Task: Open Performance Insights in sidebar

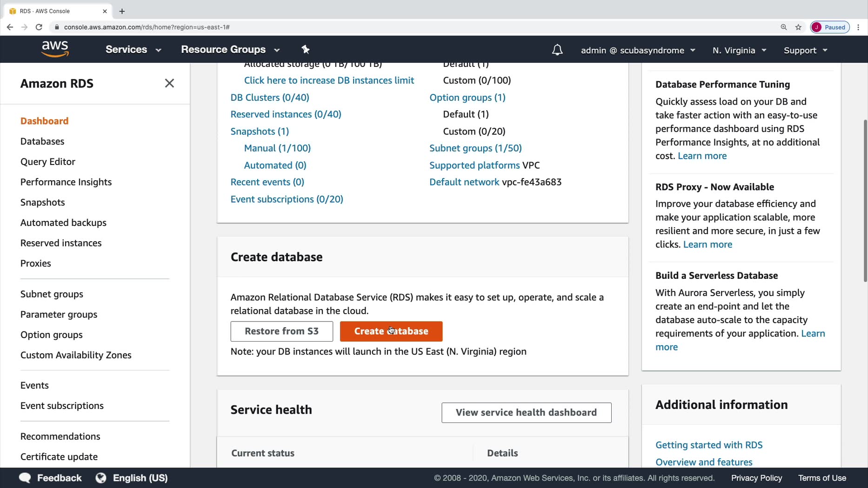Action: [x=66, y=182]
